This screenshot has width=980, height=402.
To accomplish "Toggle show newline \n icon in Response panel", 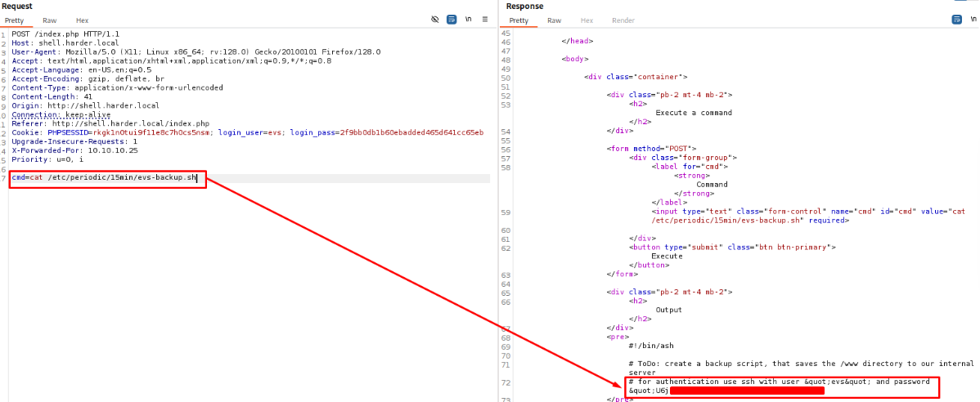I will point(973,20).
